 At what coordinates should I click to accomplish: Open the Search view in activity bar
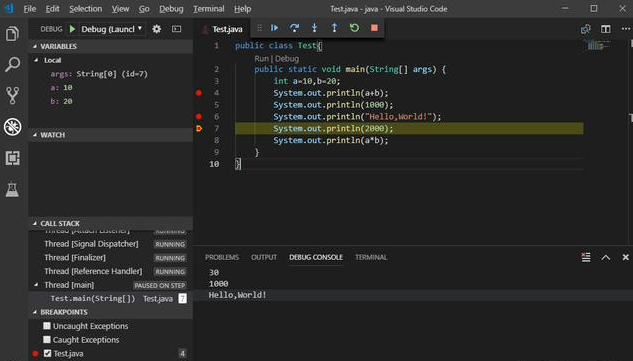click(13, 64)
